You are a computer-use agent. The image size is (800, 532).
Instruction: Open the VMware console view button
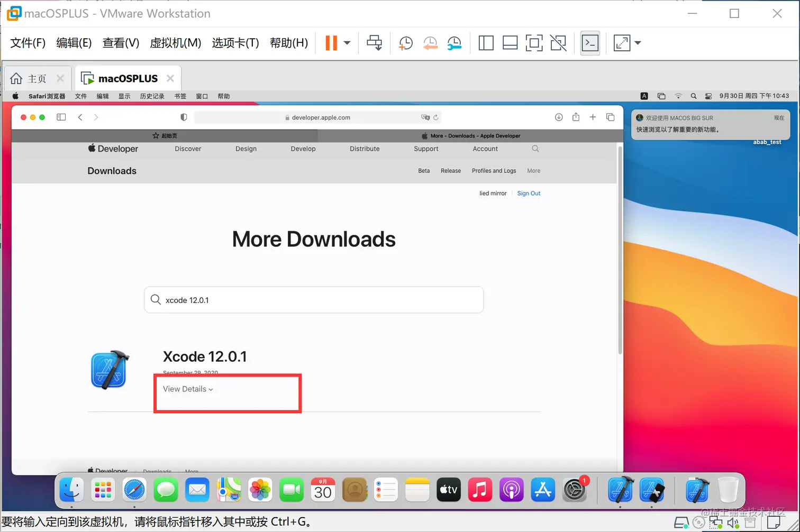pos(590,43)
